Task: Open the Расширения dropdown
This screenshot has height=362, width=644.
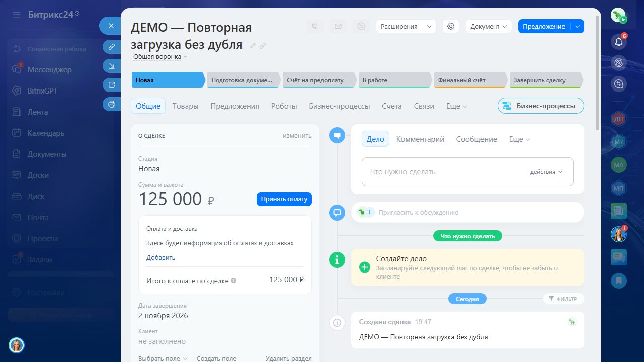Action: (406, 26)
